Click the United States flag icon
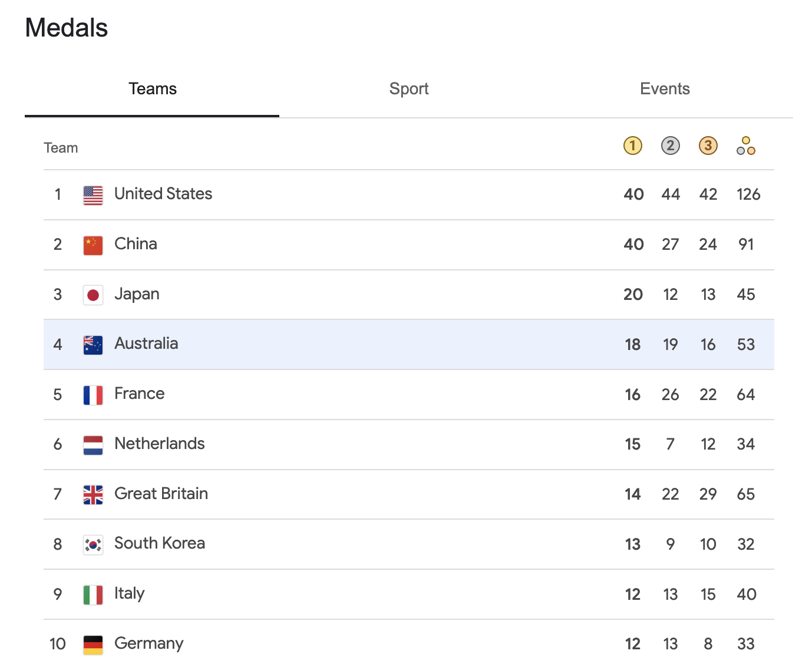Image resolution: width=812 pixels, height=667 pixels. (x=93, y=195)
